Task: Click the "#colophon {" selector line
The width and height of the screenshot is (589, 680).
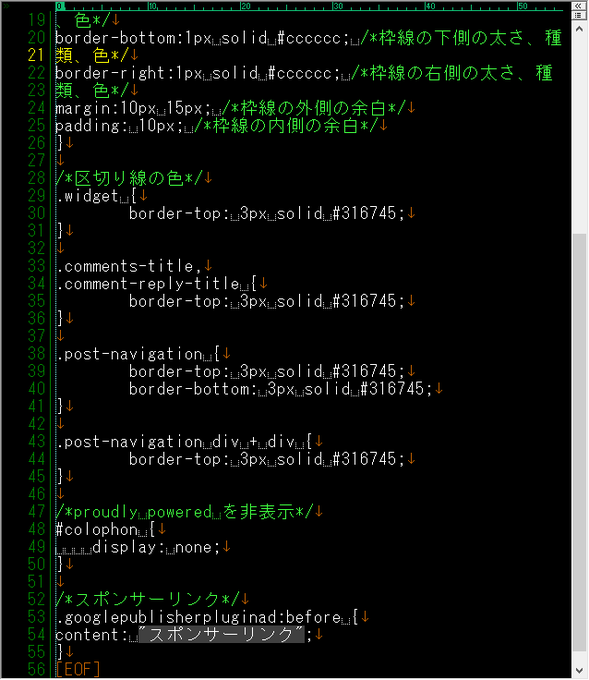Action: [105, 530]
